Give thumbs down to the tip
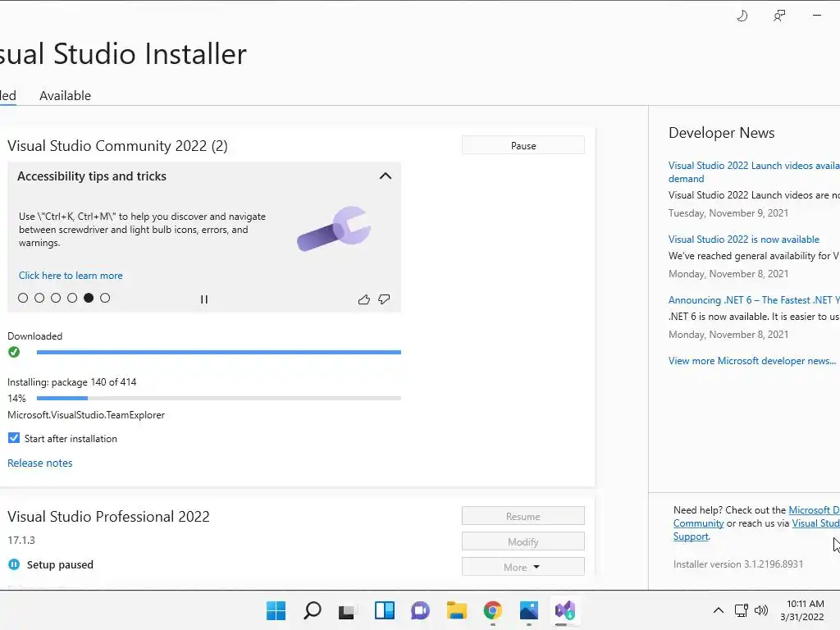 384,299
